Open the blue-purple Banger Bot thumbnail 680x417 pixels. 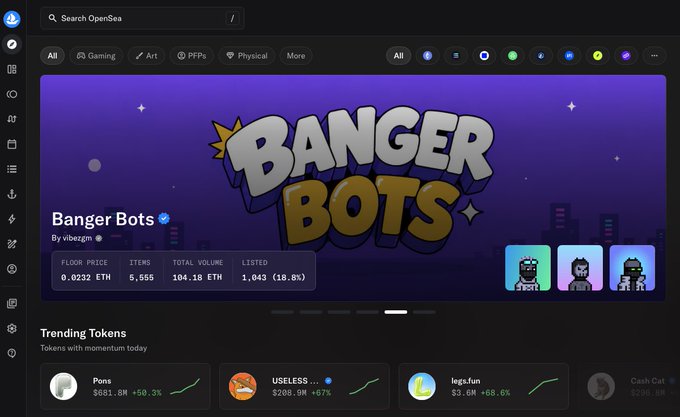(632, 268)
